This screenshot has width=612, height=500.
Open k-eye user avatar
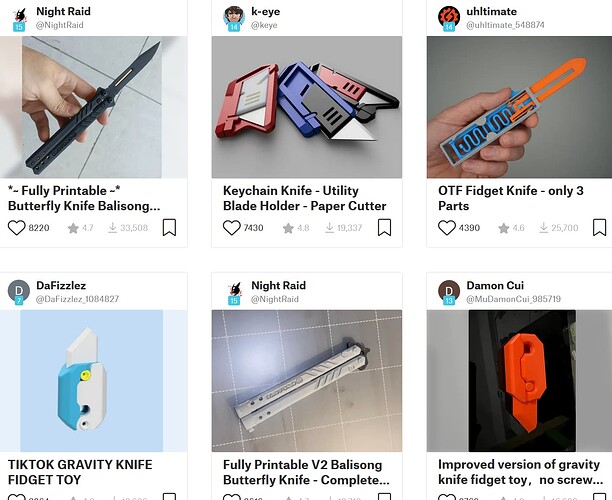(x=234, y=18)
